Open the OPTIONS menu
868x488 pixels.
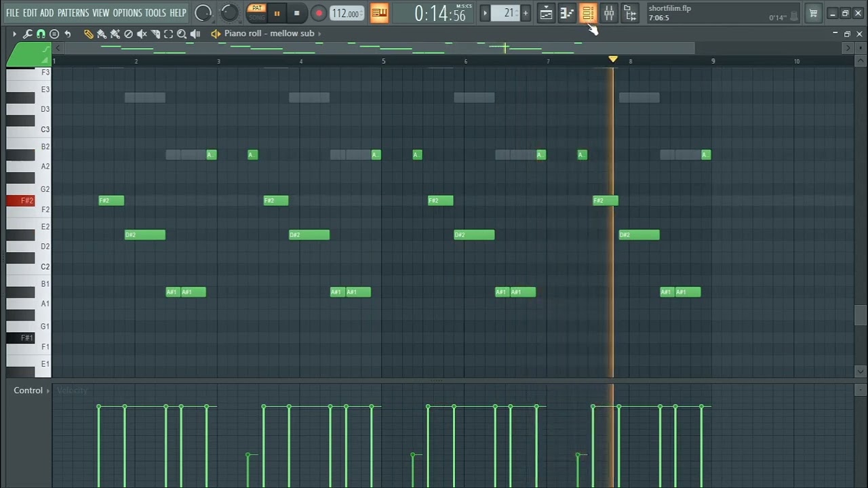click(127, 13)
